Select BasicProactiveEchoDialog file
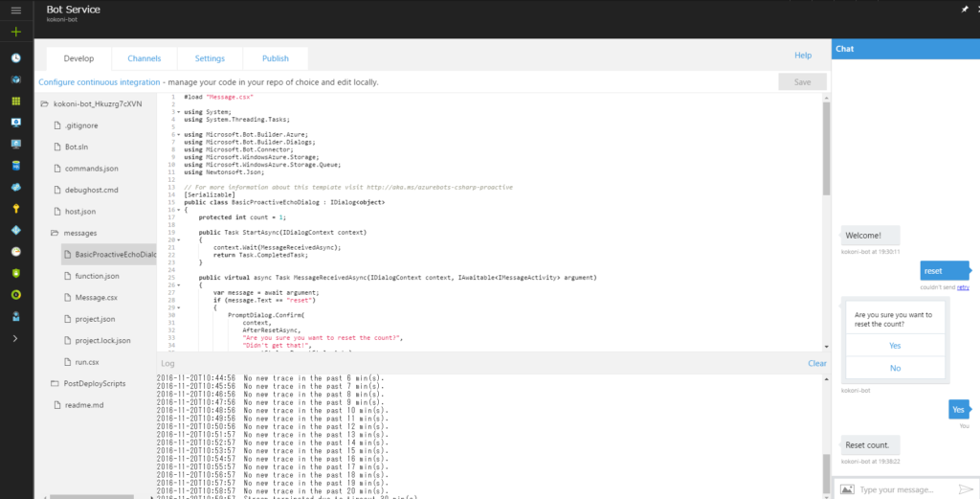 109,255
